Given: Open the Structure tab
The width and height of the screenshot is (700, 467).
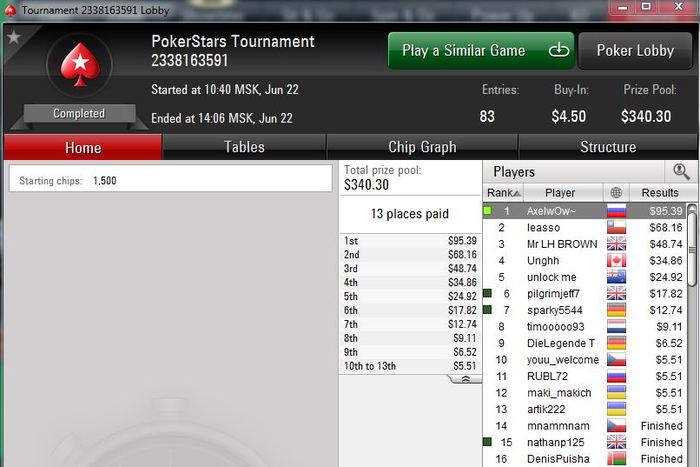Looking at the screenshot, I should 608,147.
